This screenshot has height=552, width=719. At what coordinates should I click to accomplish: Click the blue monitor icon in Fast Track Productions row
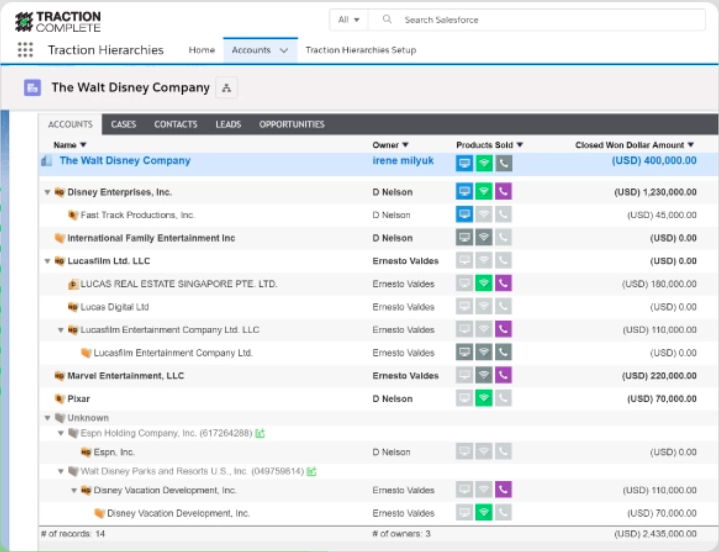point(464,215)
